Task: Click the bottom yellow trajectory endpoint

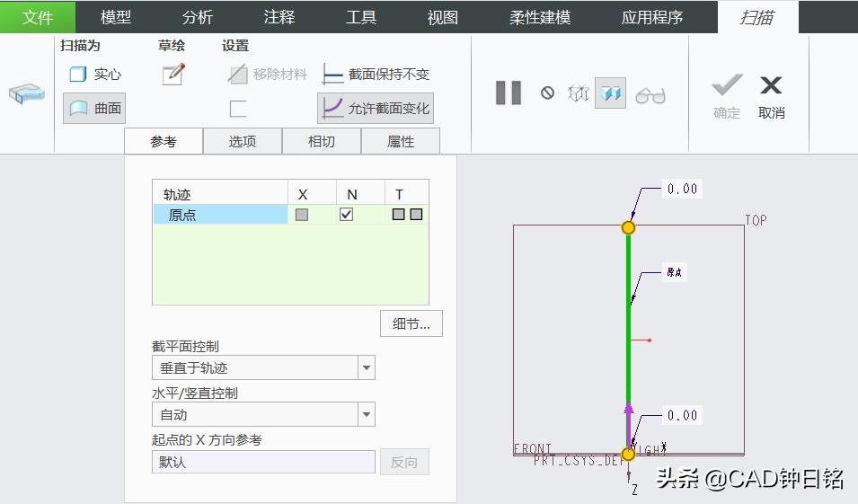Action: coord(628,455)
